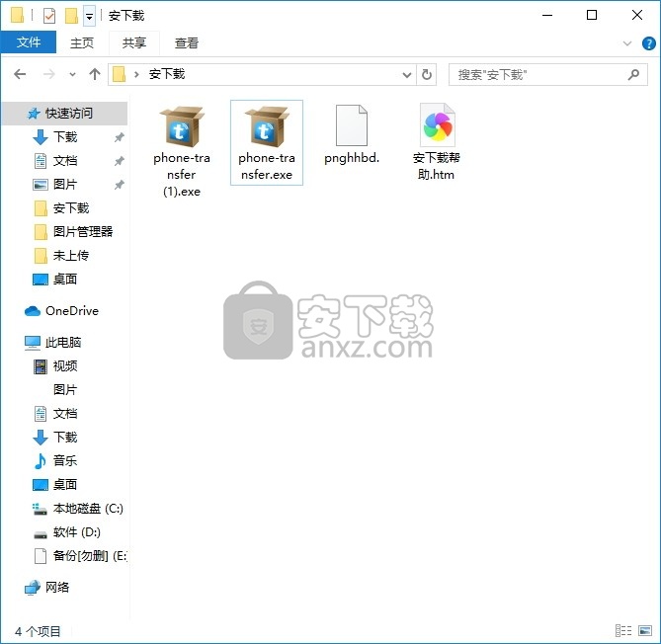This screenshot has width=661, height=644.
Task: Open pinned 下载 under quick access
Action: pyautogui.click(x=64, y=137)
